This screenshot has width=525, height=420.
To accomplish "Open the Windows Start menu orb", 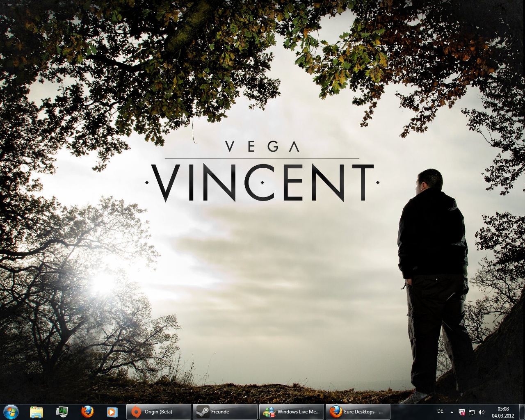I will [10, 411].
